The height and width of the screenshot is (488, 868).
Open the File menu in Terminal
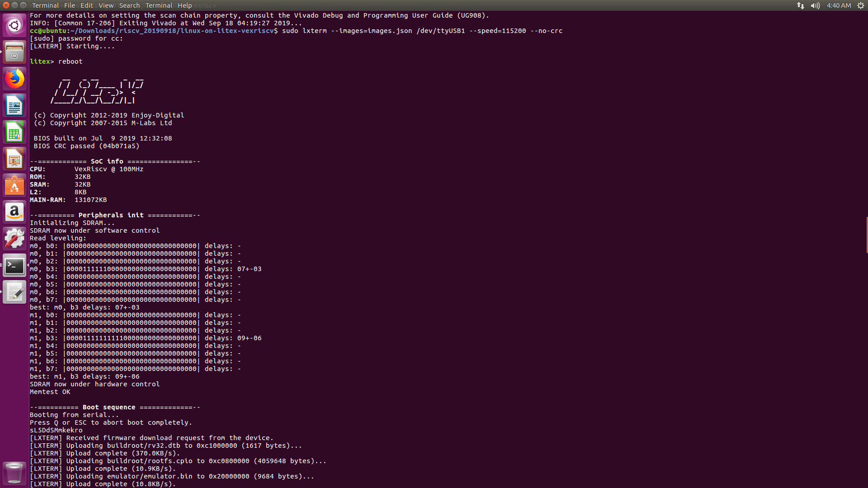click(x=69, y=5)
